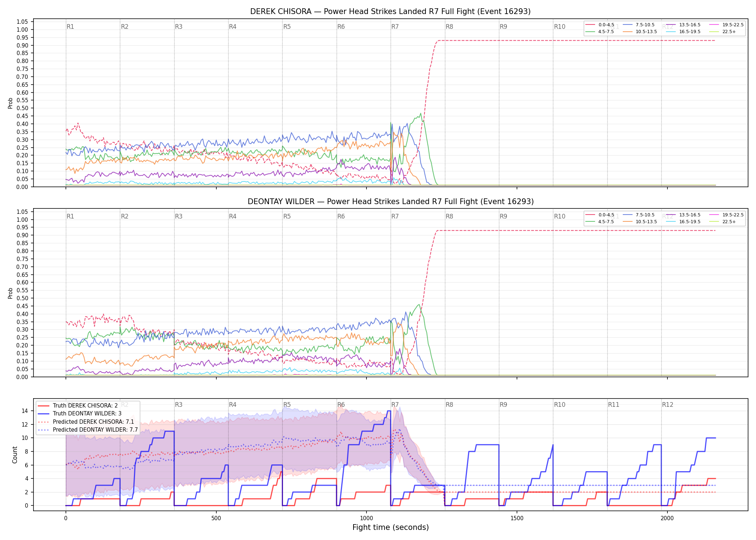Click the Count y-axis label

pos(15,455)
